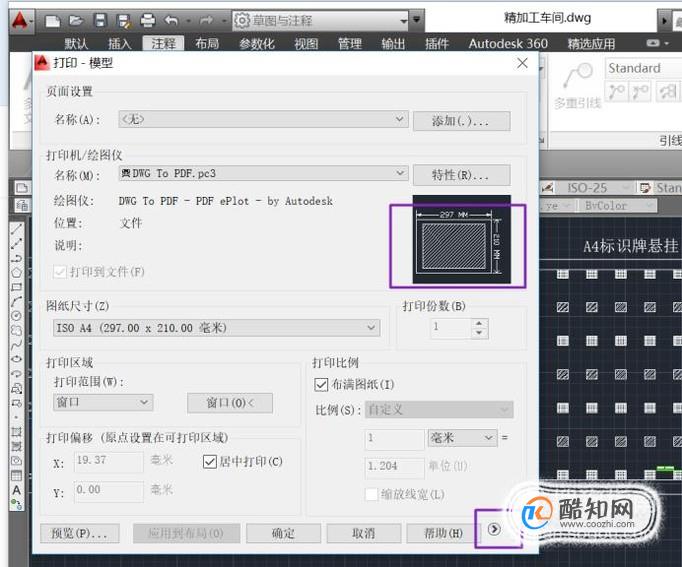Click the Plot printer icon in quick access toolbar
Viewport: 682px width, 567px height.
click(x=148, y=20)
